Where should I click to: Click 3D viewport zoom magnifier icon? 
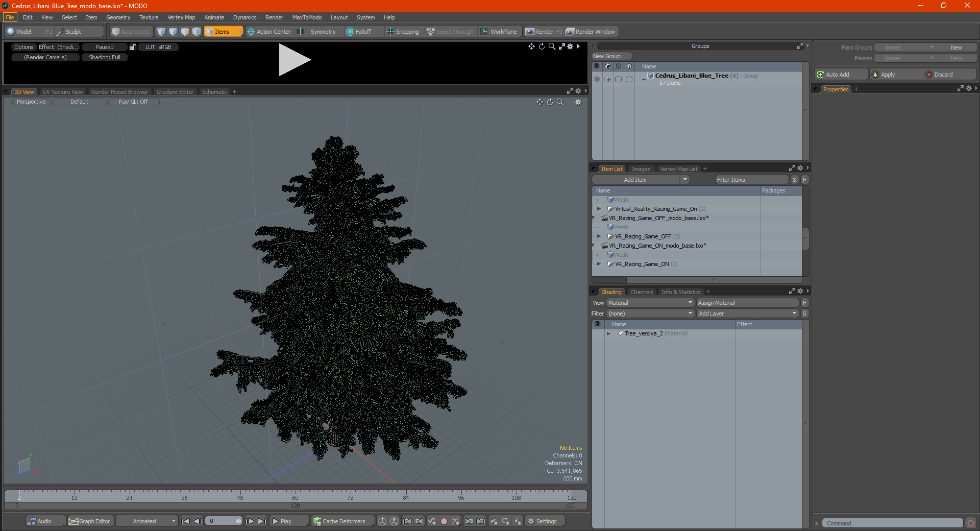pyautogui.click(x=560, y=102)
